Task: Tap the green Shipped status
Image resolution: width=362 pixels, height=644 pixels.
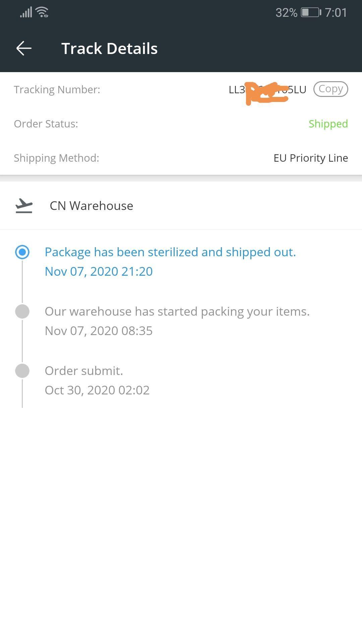Action: pos(328,124)
